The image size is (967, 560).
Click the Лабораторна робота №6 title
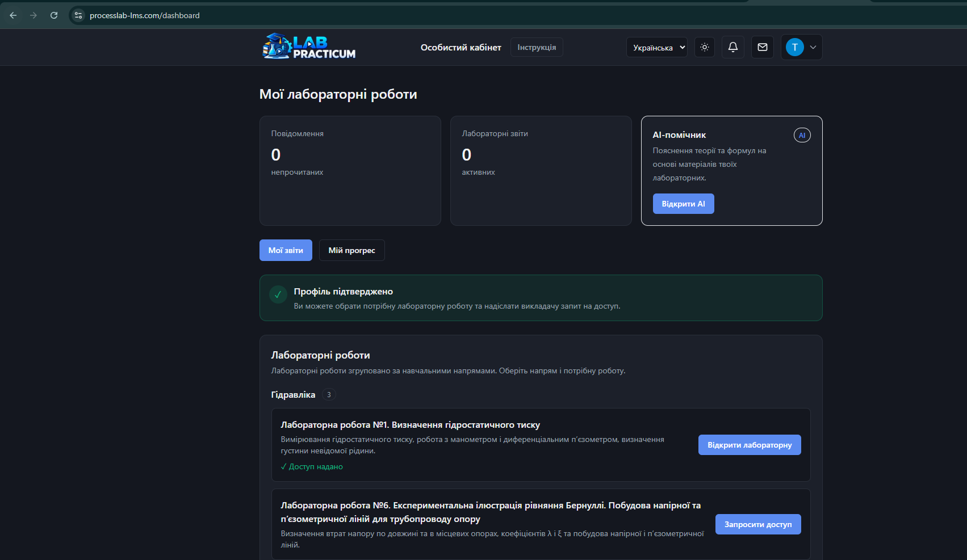pos(491,512)
